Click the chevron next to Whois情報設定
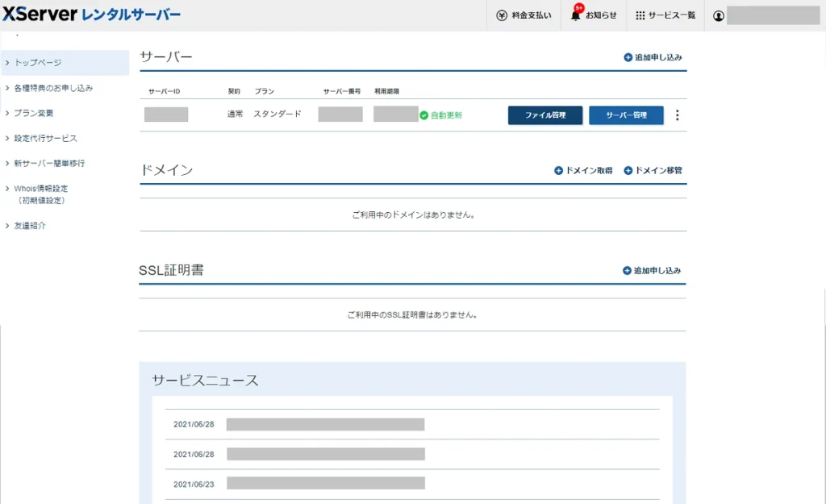826x504 pixels. click(x=6, y=189)
